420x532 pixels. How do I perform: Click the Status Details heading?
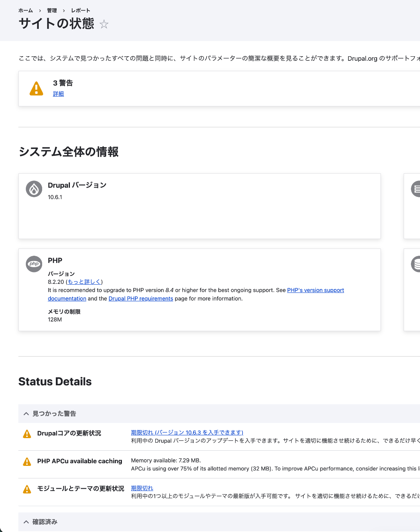pos(55,382)
